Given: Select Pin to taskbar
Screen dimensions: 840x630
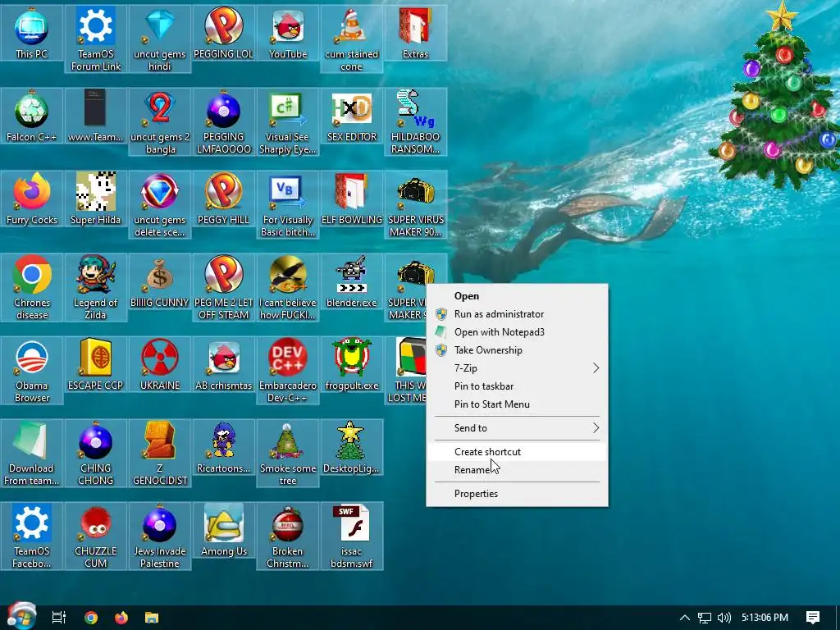Looking at the screenshot, I should coord(517,386).
